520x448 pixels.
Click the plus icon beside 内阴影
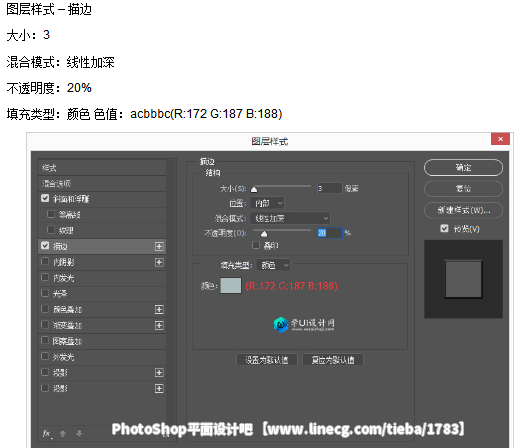159,262
